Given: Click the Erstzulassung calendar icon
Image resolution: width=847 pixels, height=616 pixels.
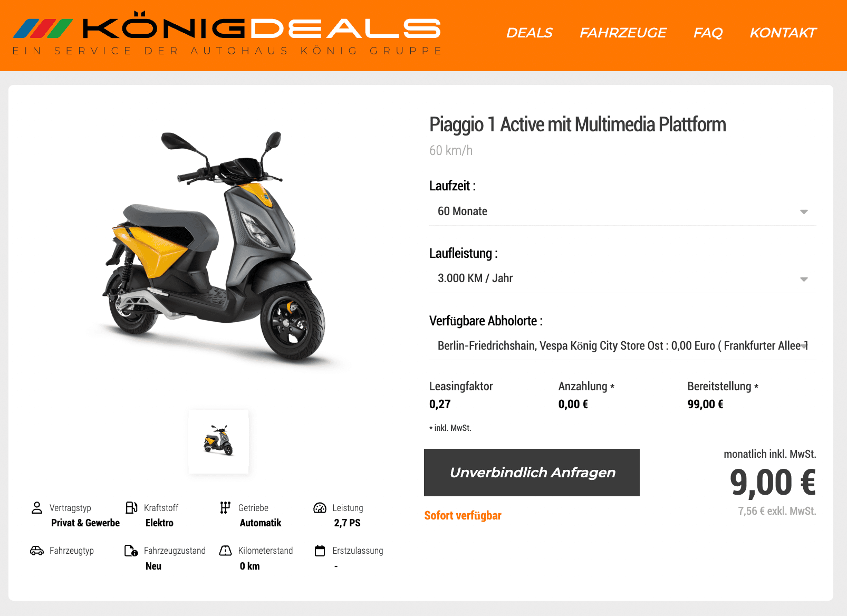Looking at the screenshot, I should pyautogui.click(x=320, y=551).
